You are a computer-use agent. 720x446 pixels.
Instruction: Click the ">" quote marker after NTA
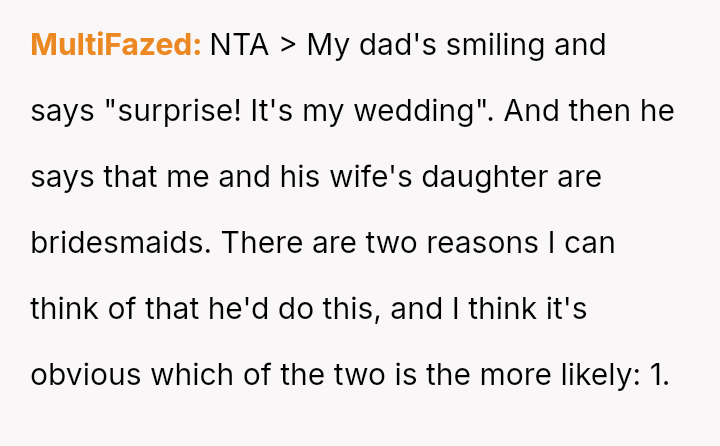[x=288, y=45]
